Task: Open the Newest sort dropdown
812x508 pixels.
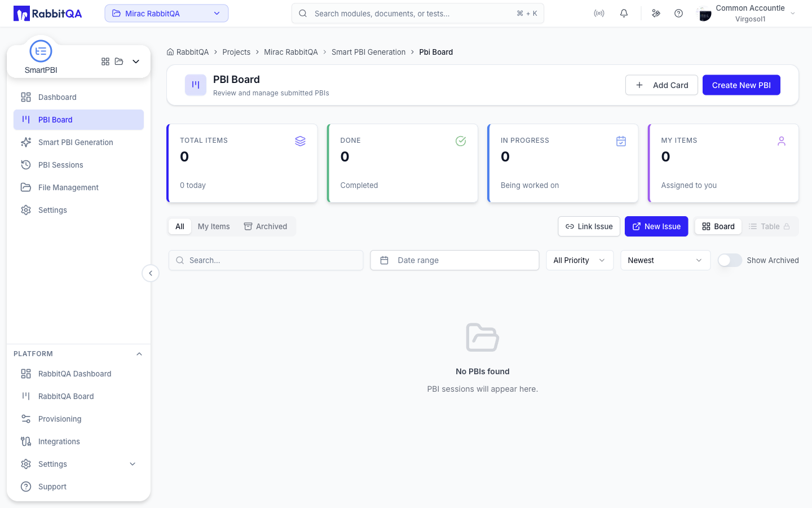Action: [665, 260]
